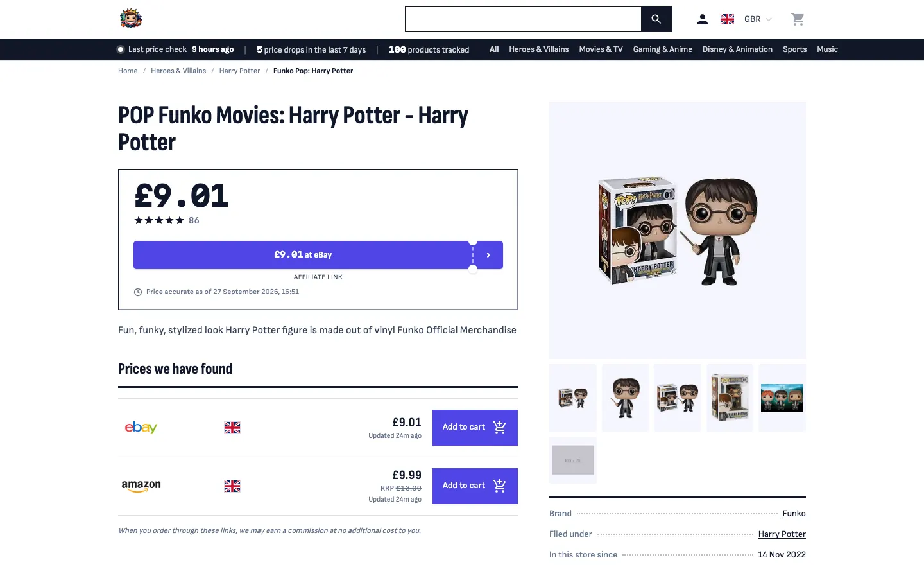Viewport: 924px width, 578px height.
Task: Click the 86 reviews count
Action: pos(194,220)
